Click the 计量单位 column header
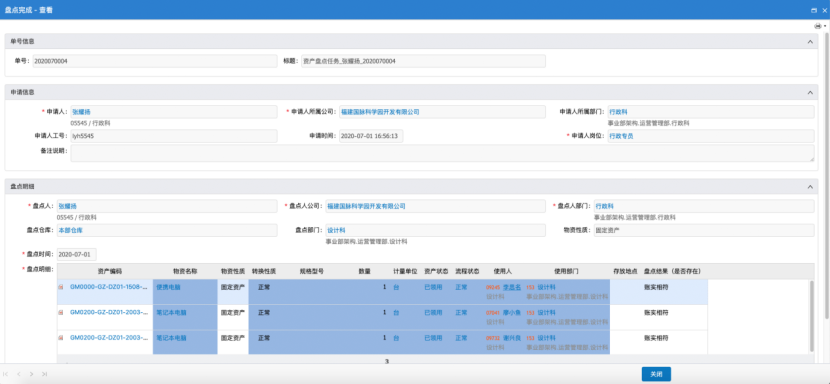The height and width of the screenshot is (384, 830). (405, 271)
